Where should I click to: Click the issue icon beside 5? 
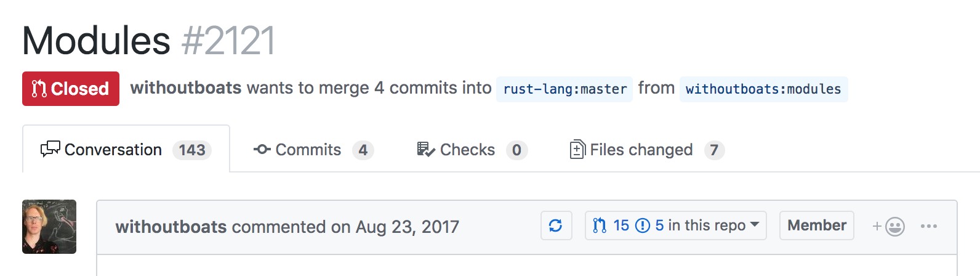[643, 225]
